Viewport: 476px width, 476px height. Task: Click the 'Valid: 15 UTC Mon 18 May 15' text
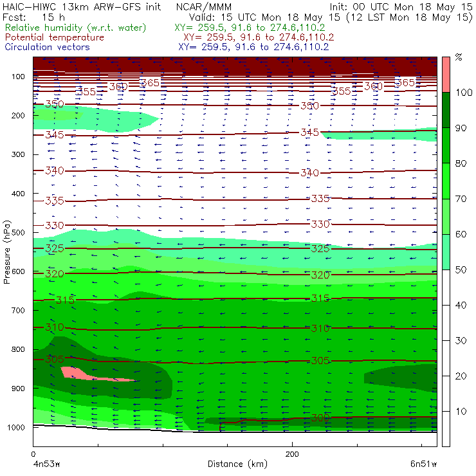264,17
